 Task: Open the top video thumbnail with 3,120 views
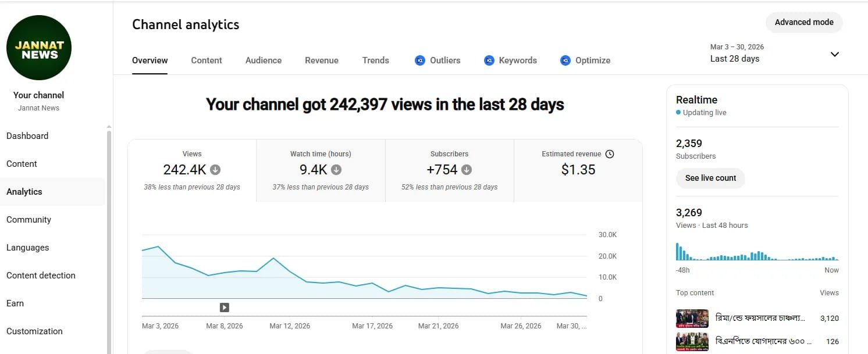click(x=692, y=319)
